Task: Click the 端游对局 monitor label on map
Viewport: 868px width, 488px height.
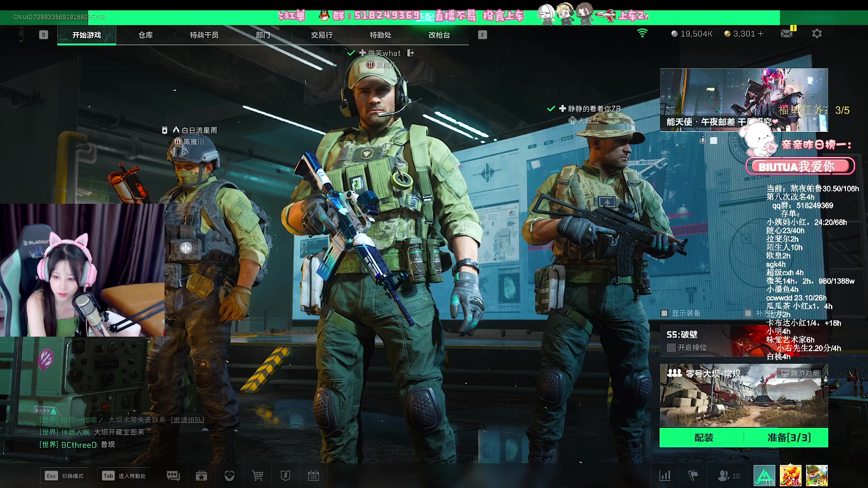Action: point(800,373)
